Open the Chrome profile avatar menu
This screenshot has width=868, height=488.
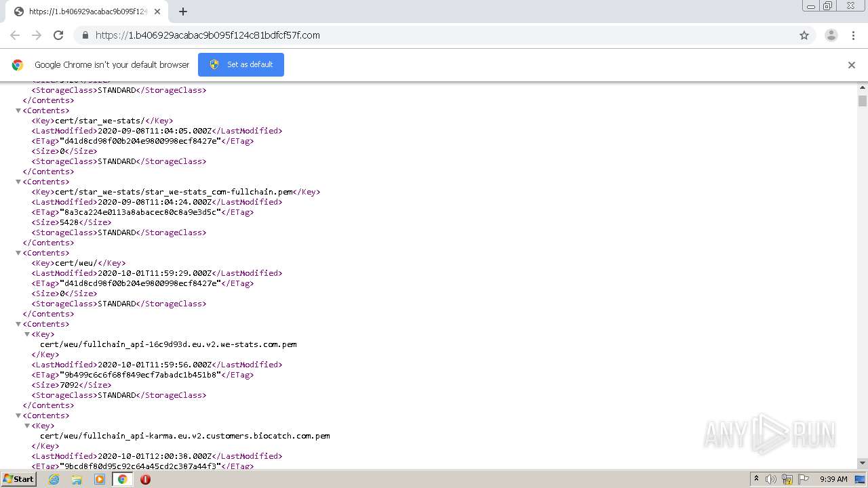point(831,35)
